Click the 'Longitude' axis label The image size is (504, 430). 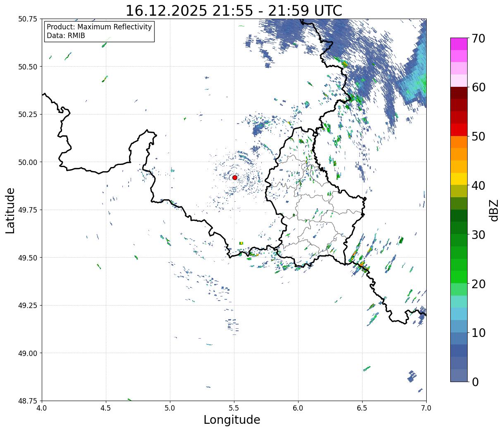coord(232,420)
